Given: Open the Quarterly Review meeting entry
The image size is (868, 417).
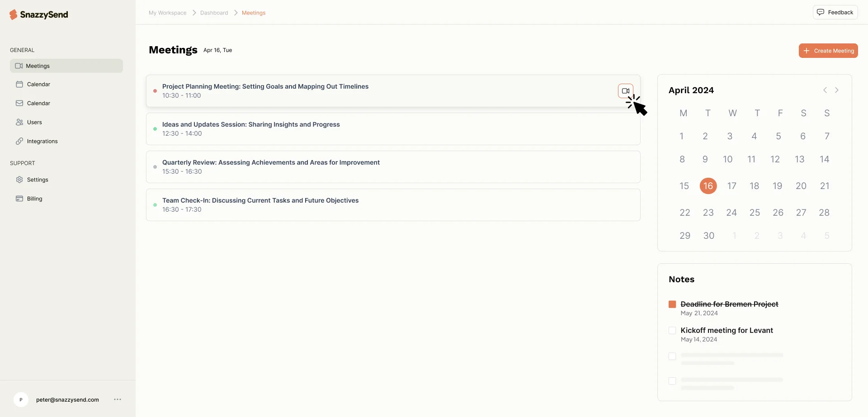Looking at the screenshot, I should [x=392, y=167].
